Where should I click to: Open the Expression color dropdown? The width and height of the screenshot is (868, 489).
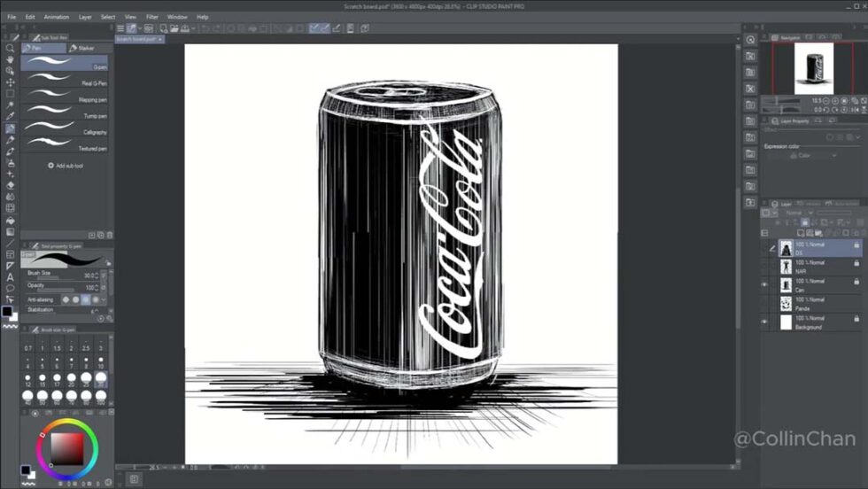(x=813, y=156)
